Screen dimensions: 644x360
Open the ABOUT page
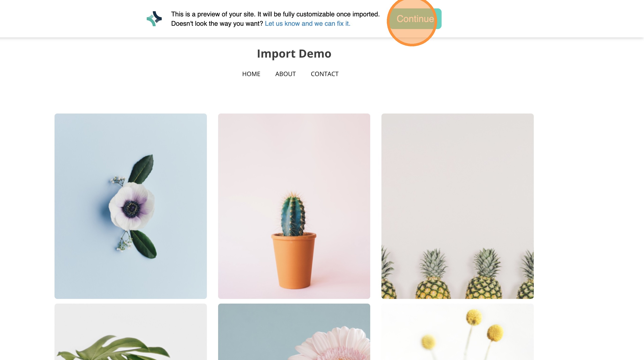(x=285, y=74)
